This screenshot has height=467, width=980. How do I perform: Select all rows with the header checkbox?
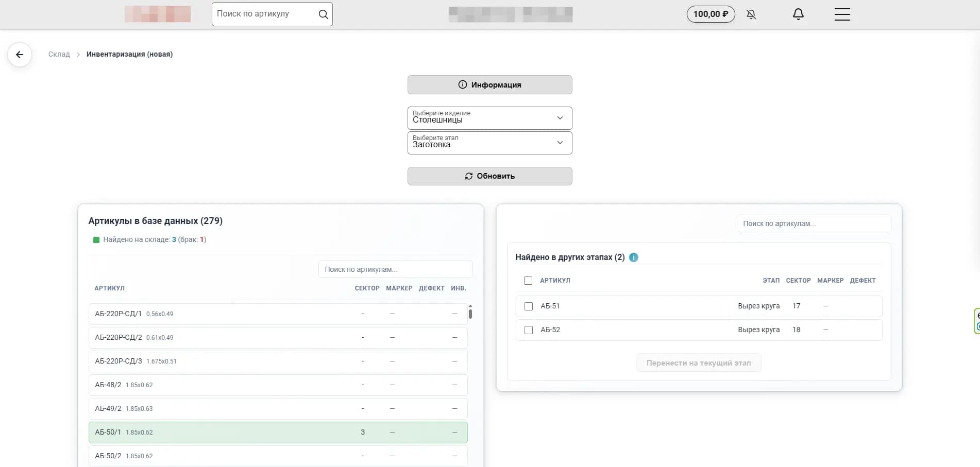pos(528,281)
